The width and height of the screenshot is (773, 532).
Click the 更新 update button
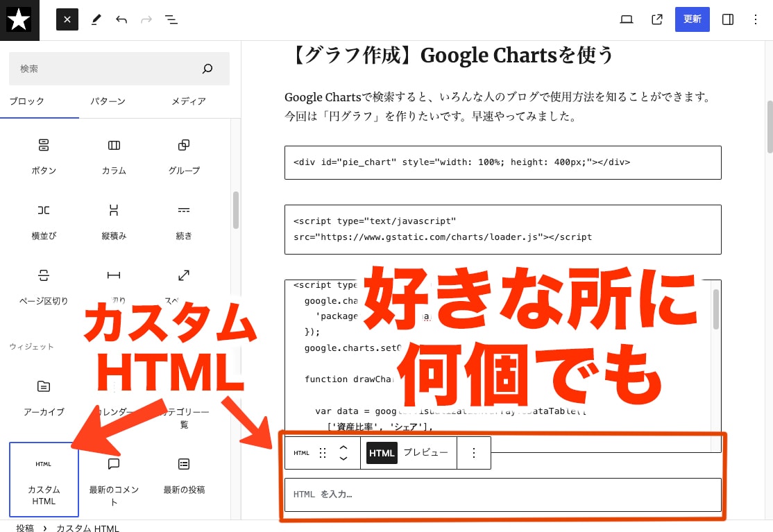(692, 19)
